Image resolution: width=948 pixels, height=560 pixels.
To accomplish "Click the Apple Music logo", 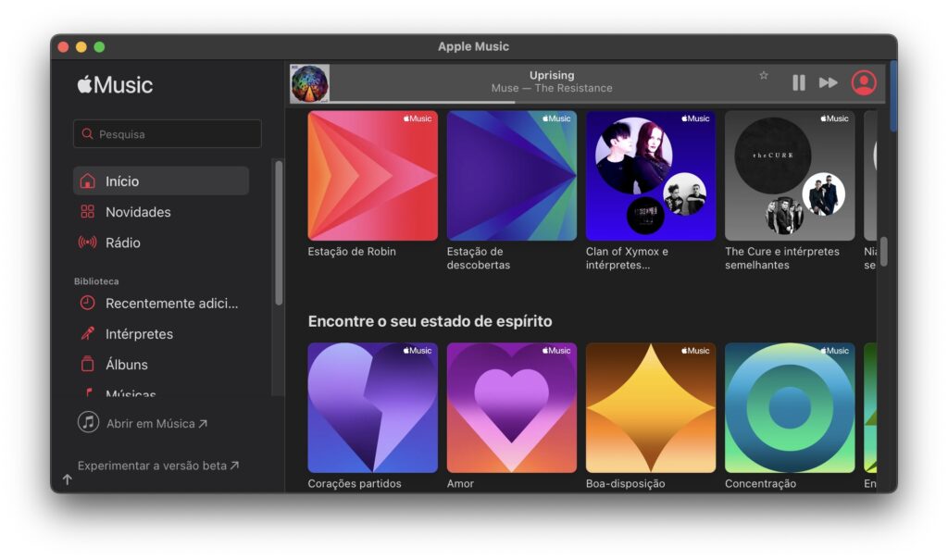I will click(x=115, y=84).
